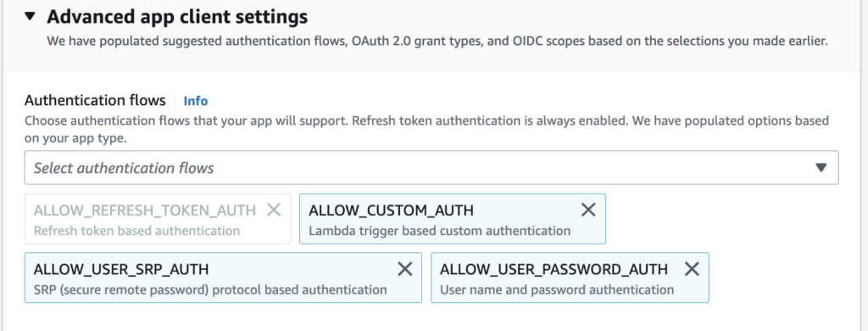The width and height of the screenshot is (868, 331).
Task: Remove the ALLOW_USER_SRP_AUTH flow
Action: point(405,269)
